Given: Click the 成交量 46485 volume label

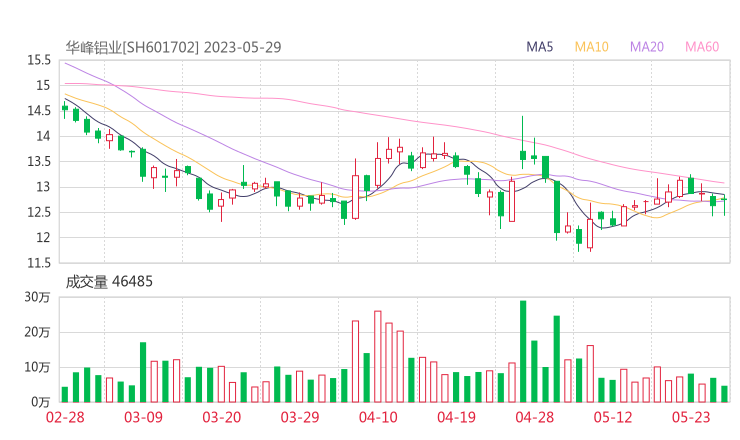Looking at the screenshot, I should coord(109,281).
